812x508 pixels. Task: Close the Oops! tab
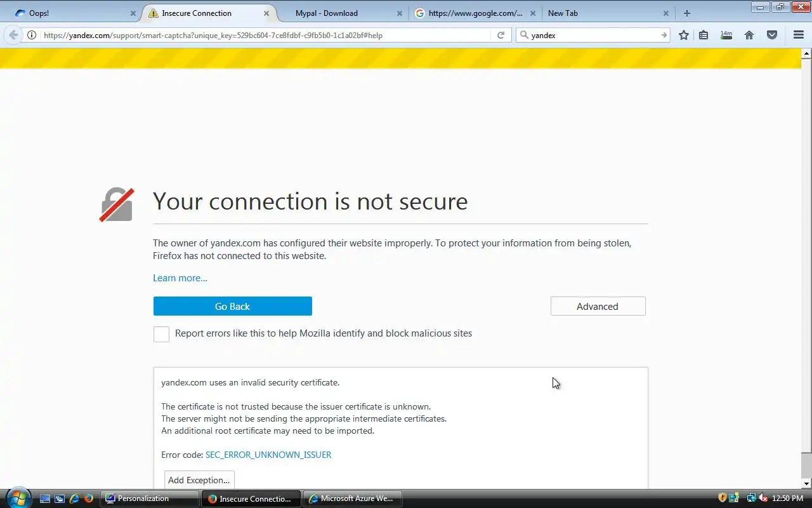133,13
